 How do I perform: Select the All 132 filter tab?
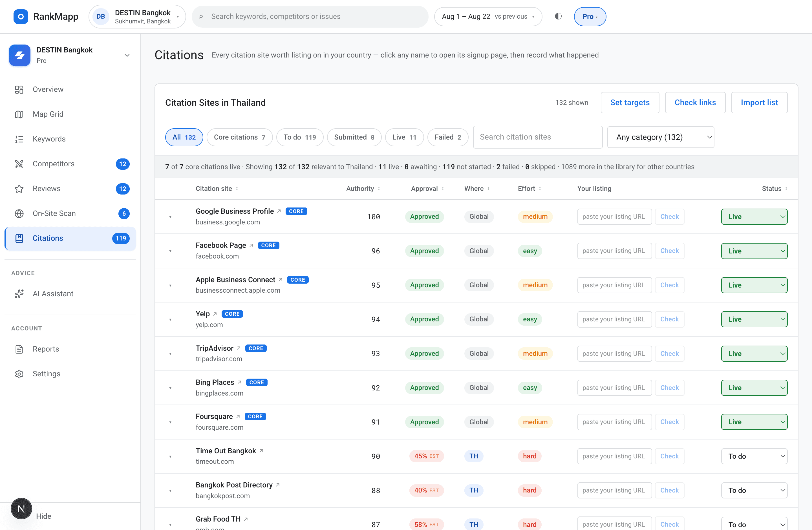click(x=184, y=137)
